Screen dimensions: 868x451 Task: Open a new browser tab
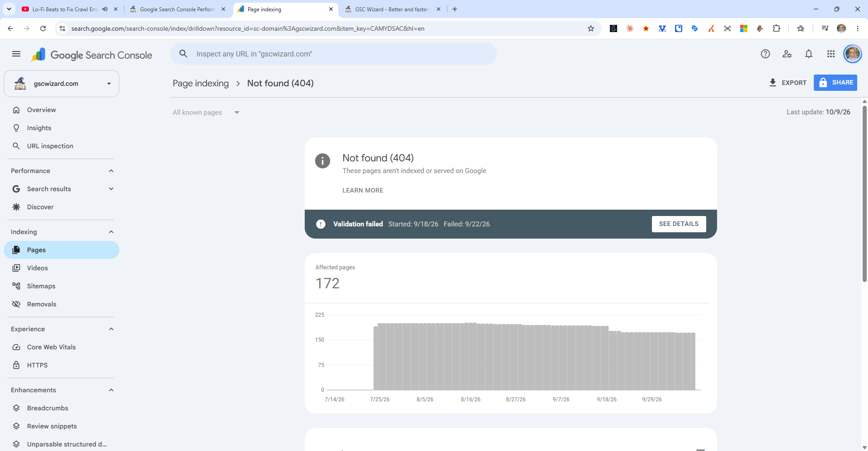pyautogui.click(x=455, y=9)
